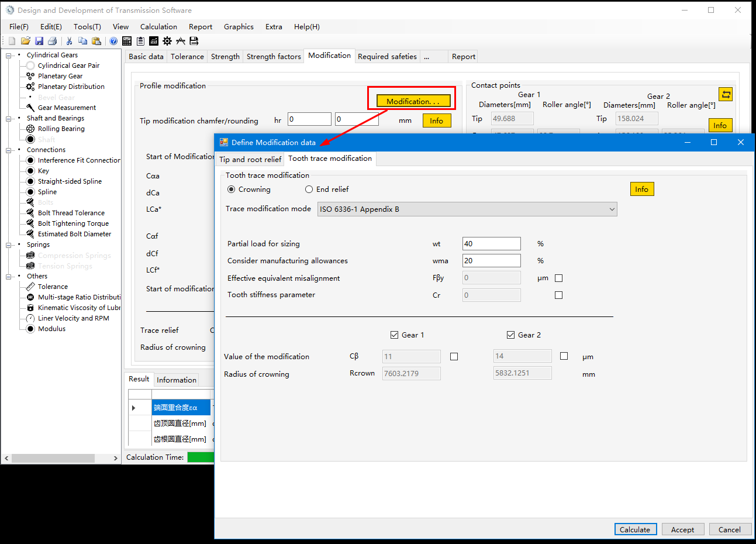The height and width of the screenshot is (544, 756).
Task: Open the Tools(T) menu
Action: (x=87, y=27)
